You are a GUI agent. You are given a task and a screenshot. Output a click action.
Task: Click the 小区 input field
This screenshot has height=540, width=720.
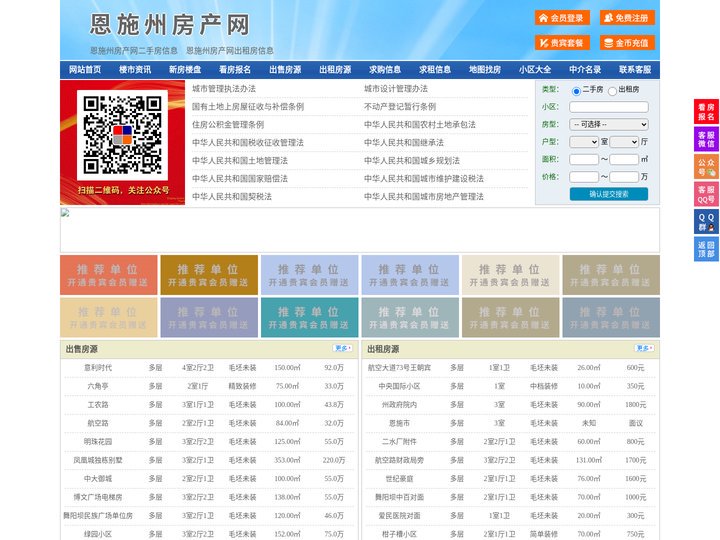[x=609, y=107]
